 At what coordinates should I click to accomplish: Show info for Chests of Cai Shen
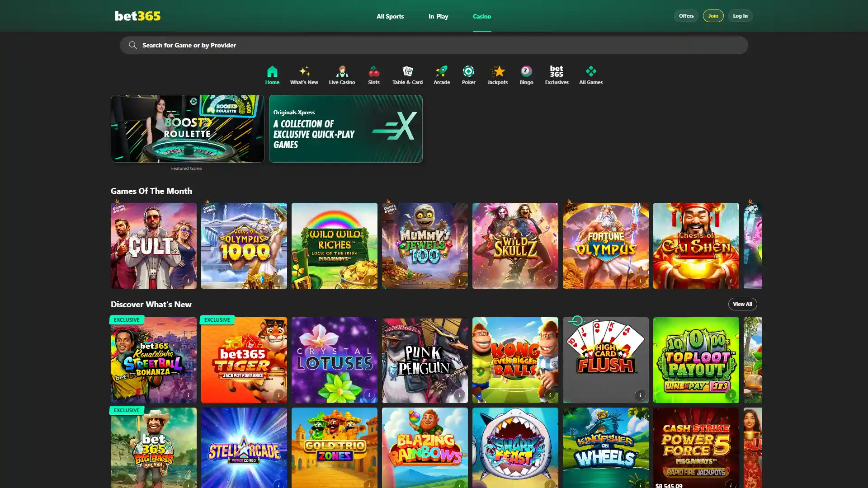point(731,281)
